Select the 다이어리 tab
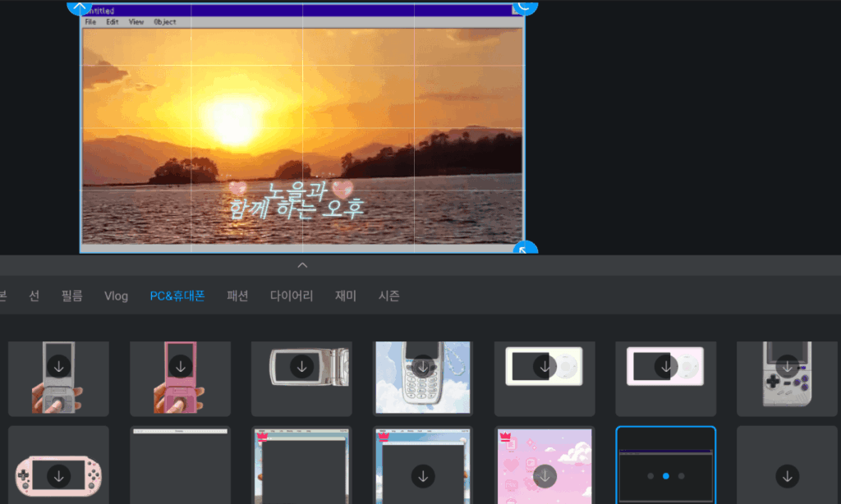Viewport: 841px width, 504px height. 292,296
